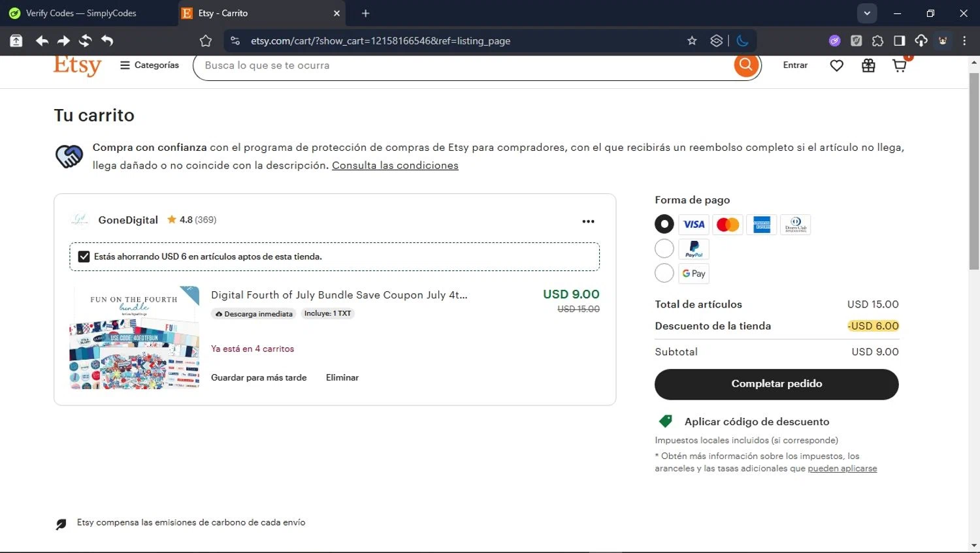Viewport: 980px width, 553px height.
Task: Click the G Pay logo icon
Action: [694, 273]
